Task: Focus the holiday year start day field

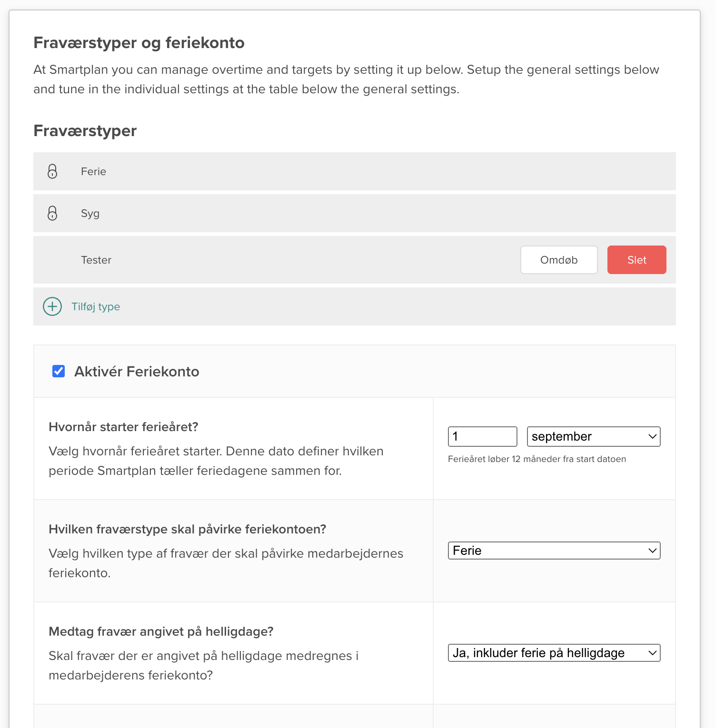Action: [482, 436]
